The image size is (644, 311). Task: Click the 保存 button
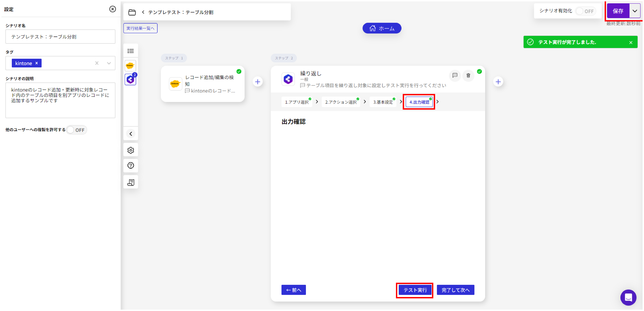618,11
